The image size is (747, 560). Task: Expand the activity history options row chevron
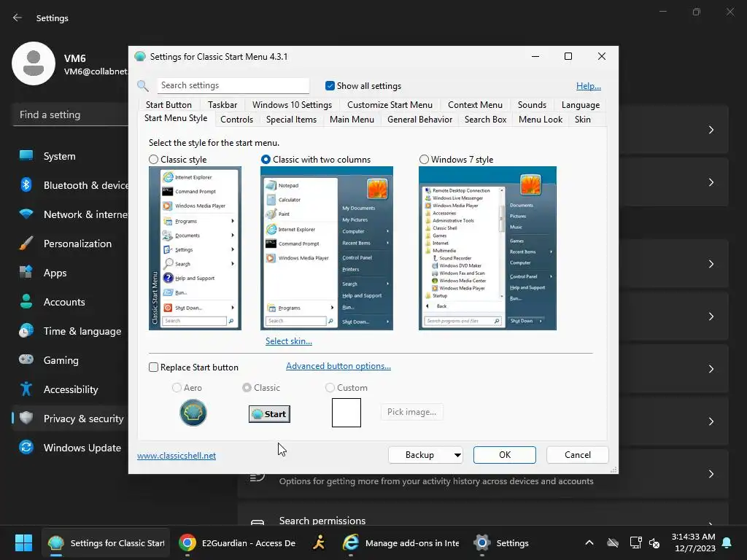(711, 474)
